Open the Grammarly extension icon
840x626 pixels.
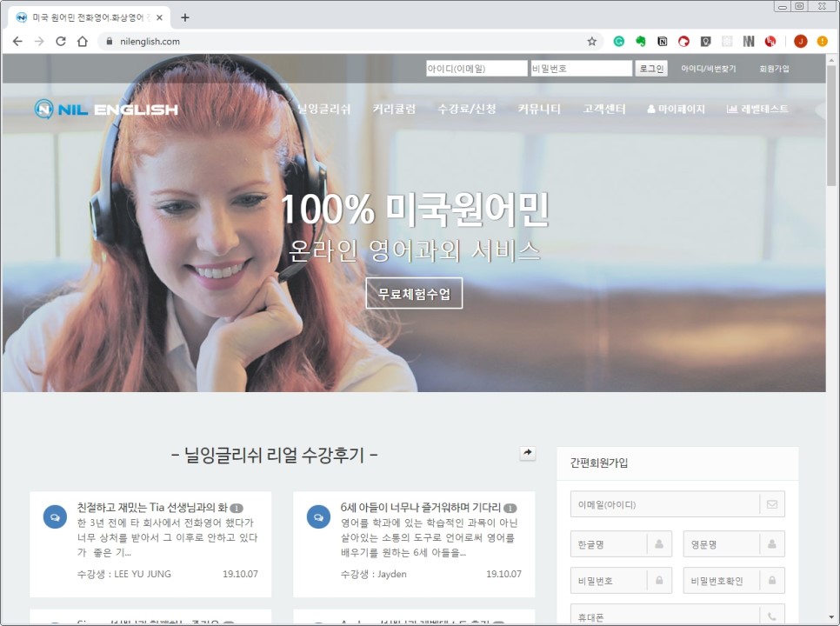(x=619, y=41)
